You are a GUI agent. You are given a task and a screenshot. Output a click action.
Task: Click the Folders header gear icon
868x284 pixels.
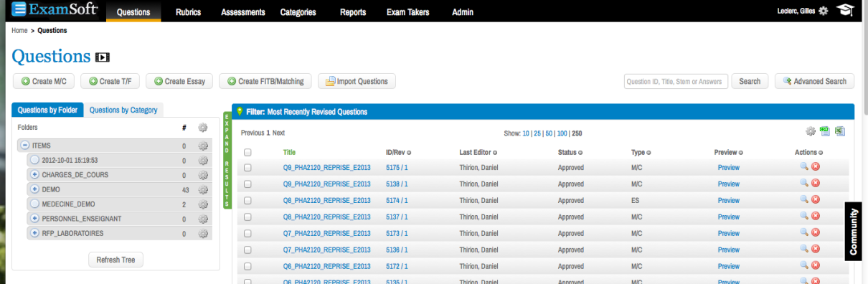(203, 128)
